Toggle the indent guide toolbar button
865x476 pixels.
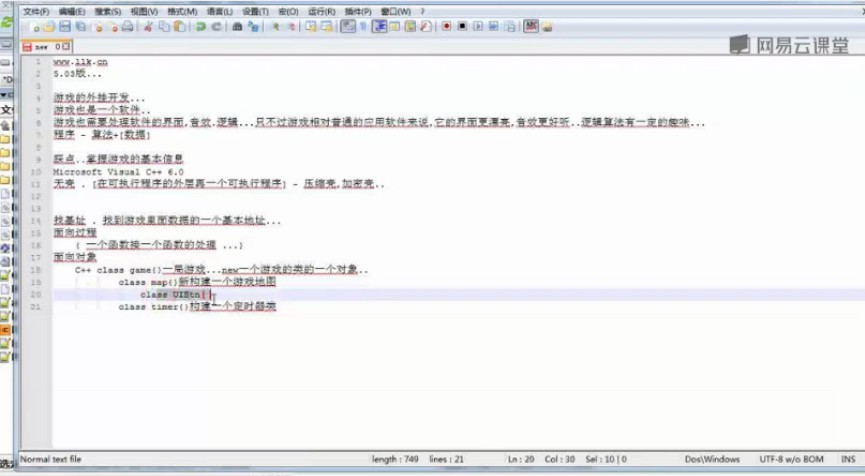click(379, 26)
